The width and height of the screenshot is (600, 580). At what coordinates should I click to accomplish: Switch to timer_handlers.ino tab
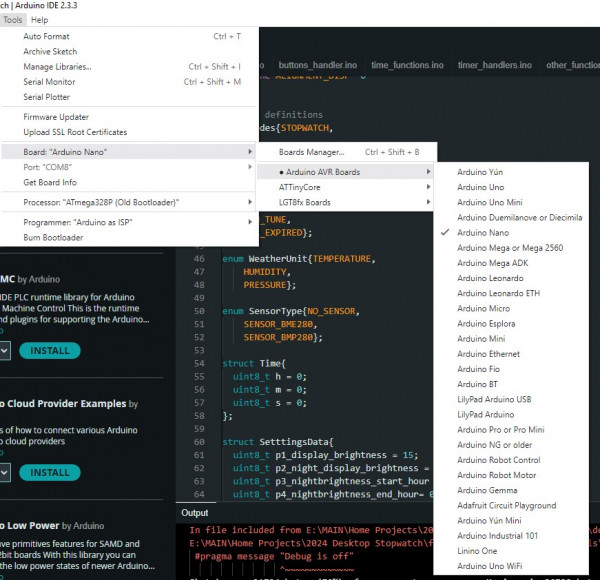(495, 65)
